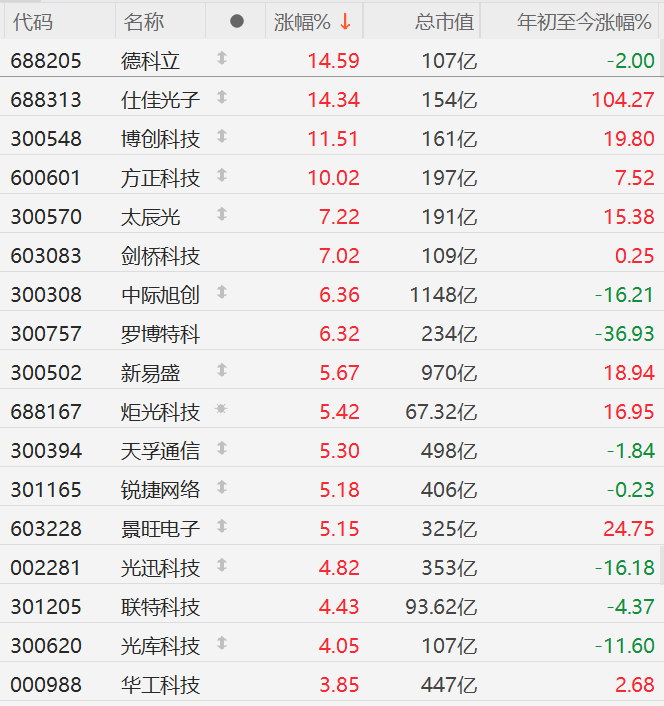Image resolution: width=664 pixels, height=706 pixels.
Task: Click the 93.62亿 market cap value
Action: 441,607
